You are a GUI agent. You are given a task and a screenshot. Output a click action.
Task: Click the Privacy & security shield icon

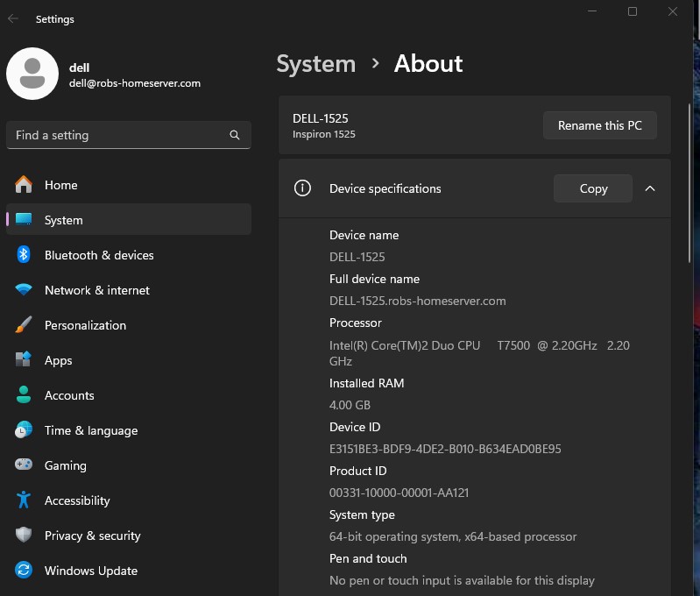[x=25, y=536]
